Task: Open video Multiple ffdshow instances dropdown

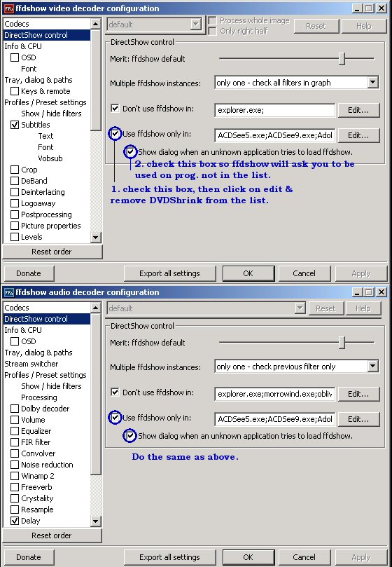Action: pos(373,83)
